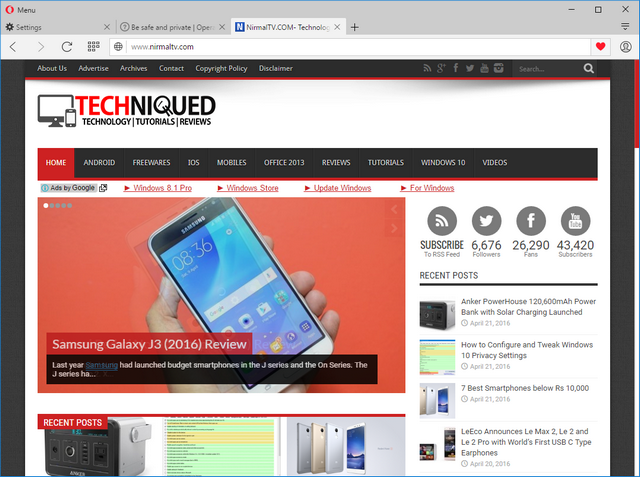Image resolution: width=640 pixels, height=477 pixels.
Task: Close the NirmalTV.COM tab
Action: (337, 27)
